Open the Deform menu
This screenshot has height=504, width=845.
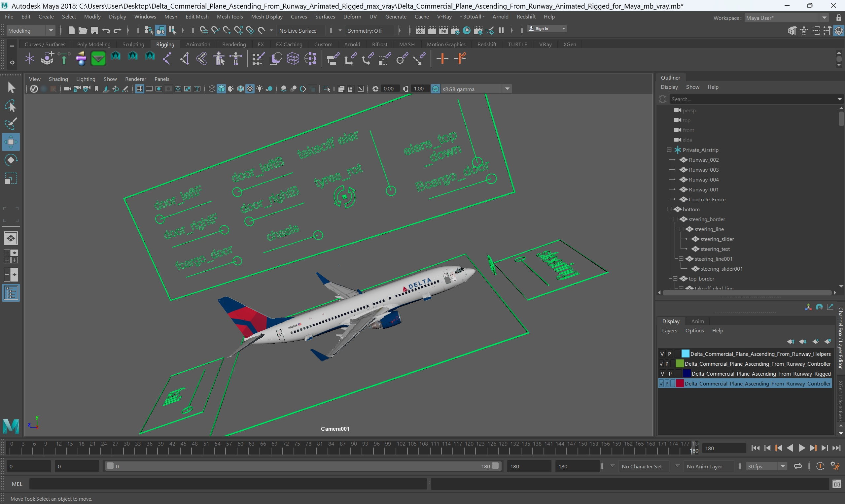[352, 17]
